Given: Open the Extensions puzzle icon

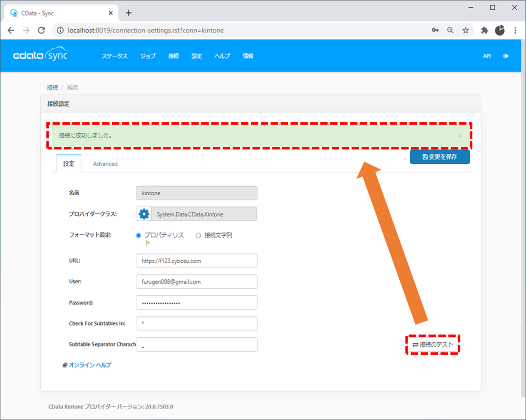Looking at the screenshot, I should click(x=484, y=30).
